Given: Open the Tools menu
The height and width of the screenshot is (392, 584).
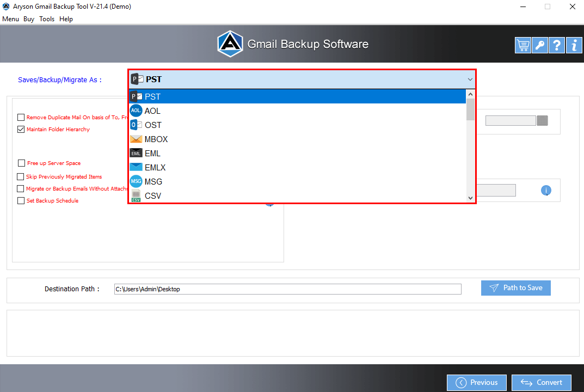Looking at the screenshot, I should [x=47, y=19].
